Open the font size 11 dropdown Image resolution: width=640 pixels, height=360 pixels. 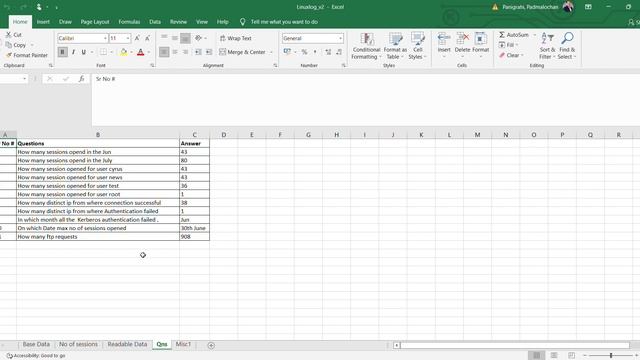coord(128,38)
